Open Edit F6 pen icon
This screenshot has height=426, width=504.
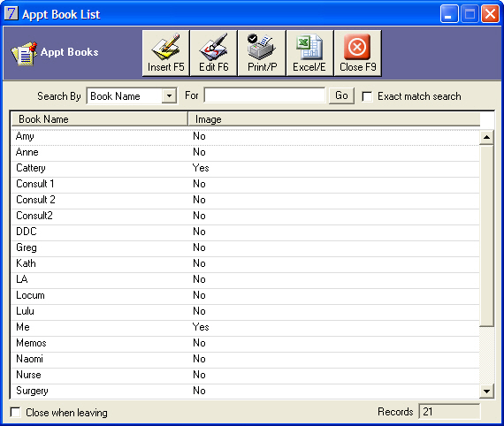point(213,47)
